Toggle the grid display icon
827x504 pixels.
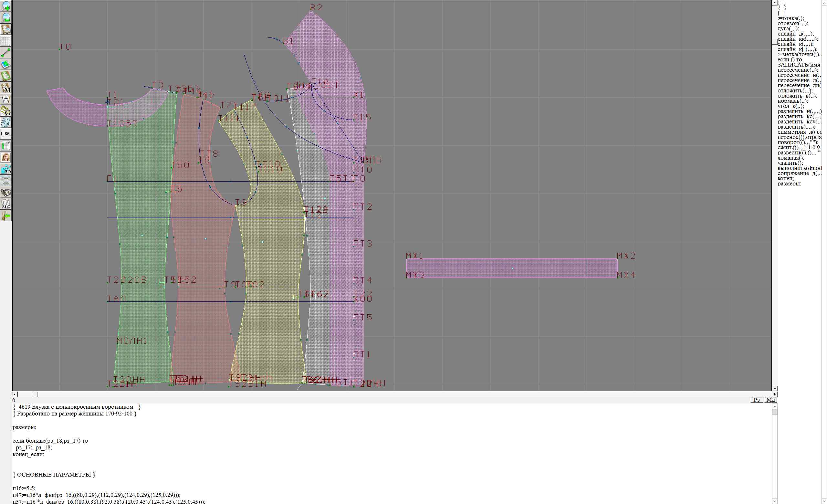[6, 41]
